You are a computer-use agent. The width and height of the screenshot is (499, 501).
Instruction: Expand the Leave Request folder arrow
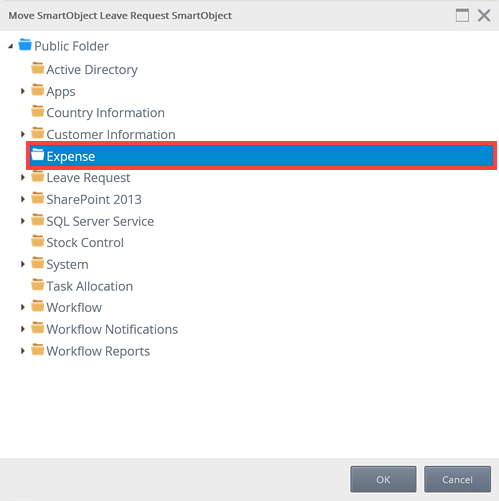click(23, 177)
